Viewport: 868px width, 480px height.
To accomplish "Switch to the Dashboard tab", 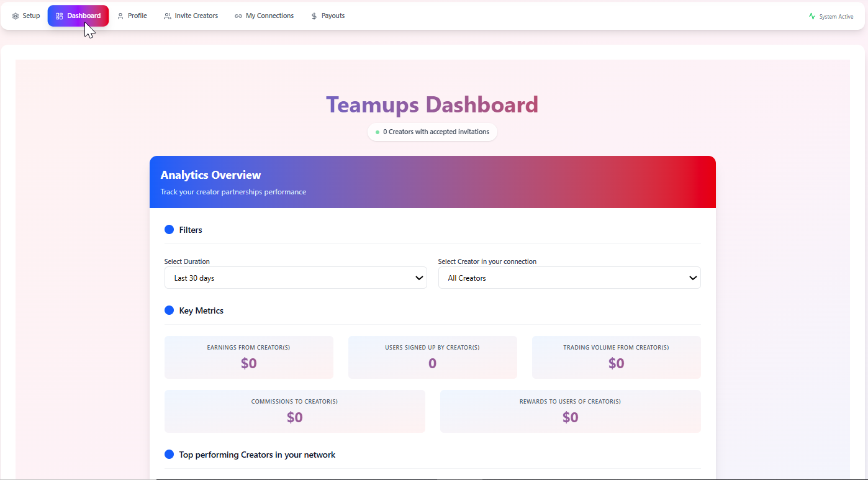I will pyautogui.click(x=78, y=16).
